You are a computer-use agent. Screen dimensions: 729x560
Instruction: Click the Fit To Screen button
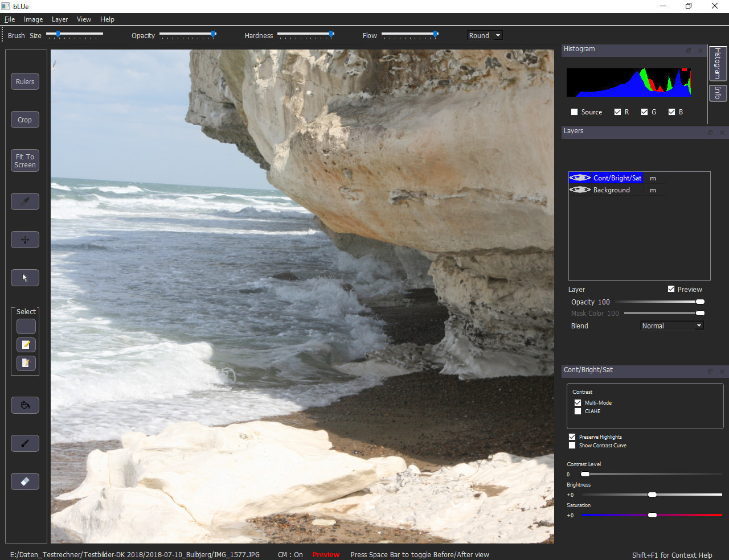tap(25, 161)
